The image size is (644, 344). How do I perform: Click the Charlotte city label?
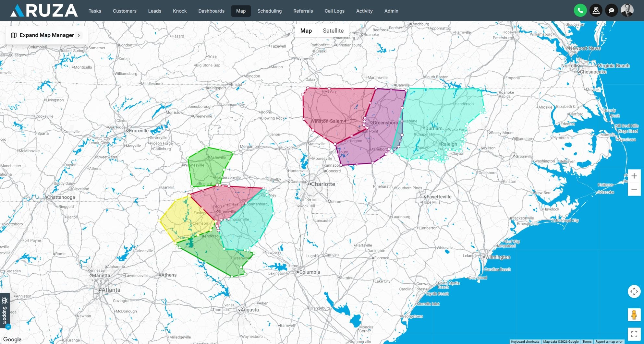coord(323,184)
